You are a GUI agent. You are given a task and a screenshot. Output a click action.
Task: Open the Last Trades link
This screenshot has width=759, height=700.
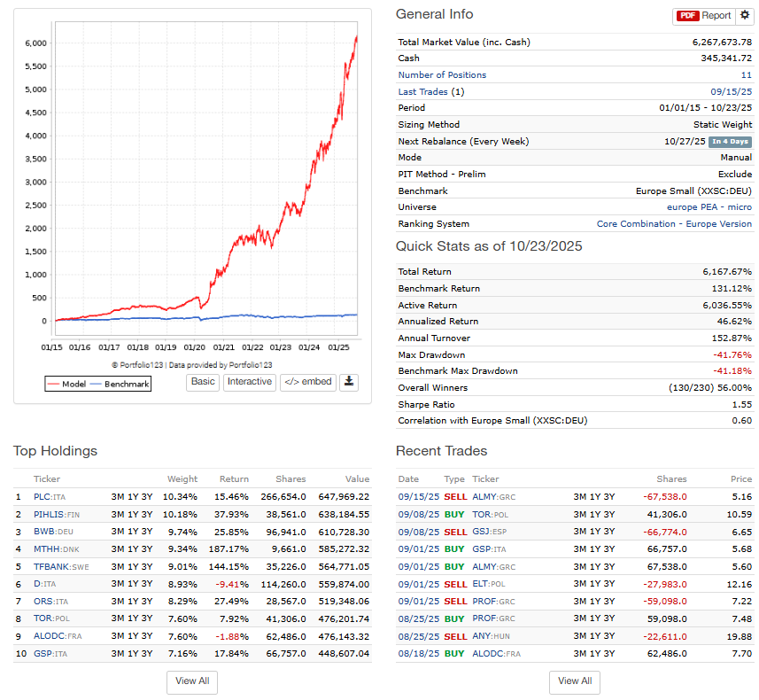[x=423, y=91]
